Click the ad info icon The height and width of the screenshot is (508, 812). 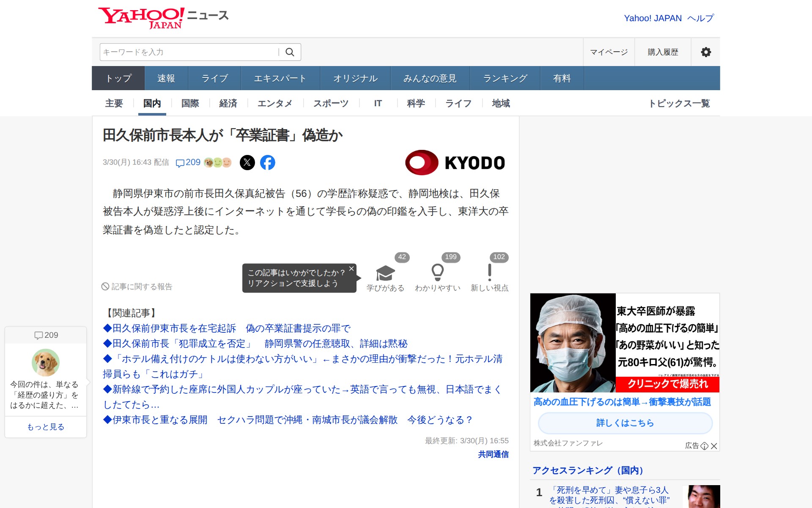click(x=704, y=446)
